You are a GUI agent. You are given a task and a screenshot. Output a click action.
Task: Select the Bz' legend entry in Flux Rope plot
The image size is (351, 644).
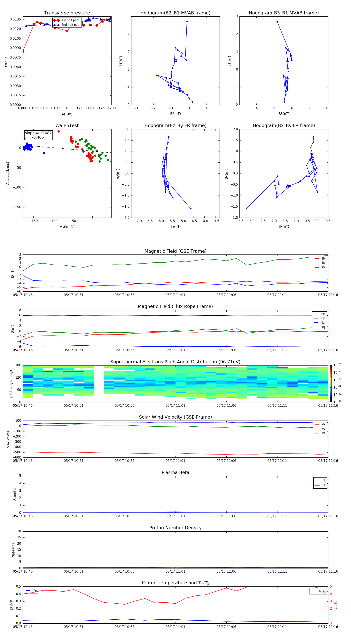(x=320, y=323)
